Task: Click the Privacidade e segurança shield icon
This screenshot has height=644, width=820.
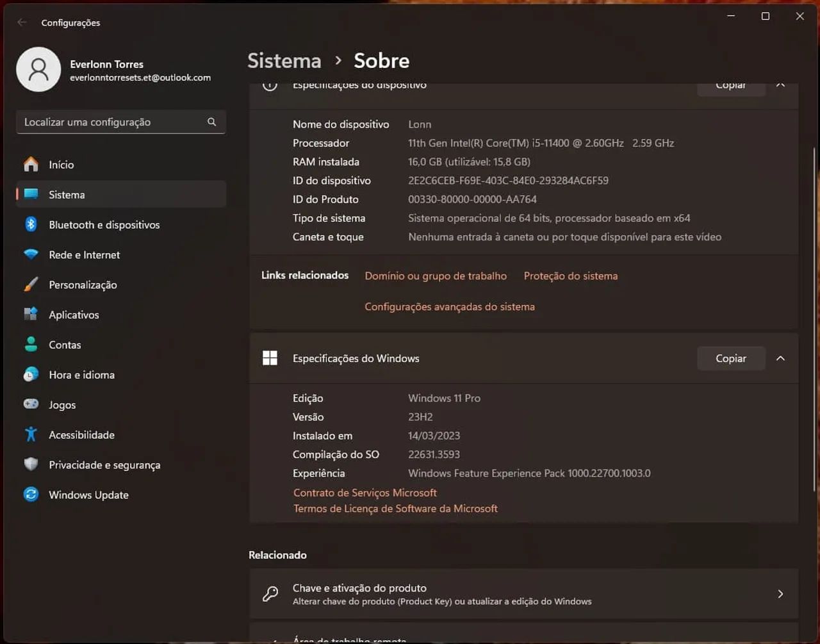Action: click(x=31, y=465)
